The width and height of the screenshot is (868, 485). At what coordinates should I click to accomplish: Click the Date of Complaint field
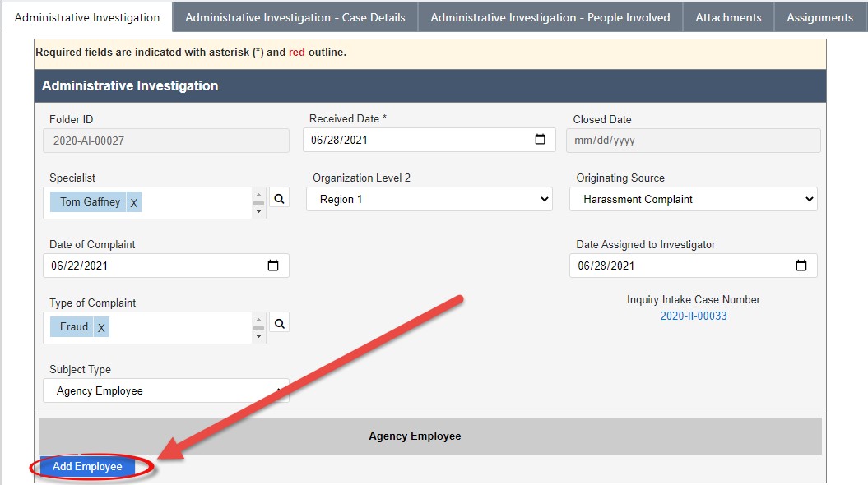(x=166, y=266)
